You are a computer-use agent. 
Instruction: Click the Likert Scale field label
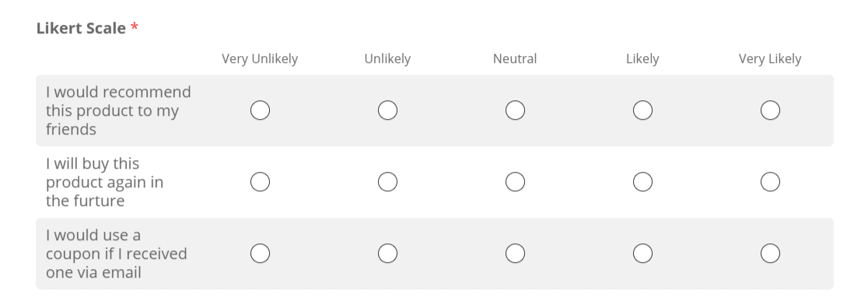pos(81,28)
